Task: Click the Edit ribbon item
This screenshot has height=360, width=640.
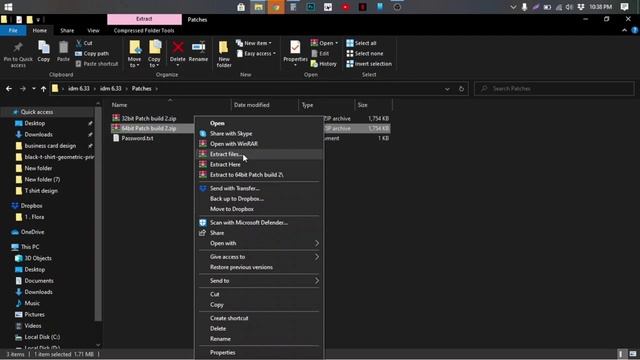Action: pos(320,53)
